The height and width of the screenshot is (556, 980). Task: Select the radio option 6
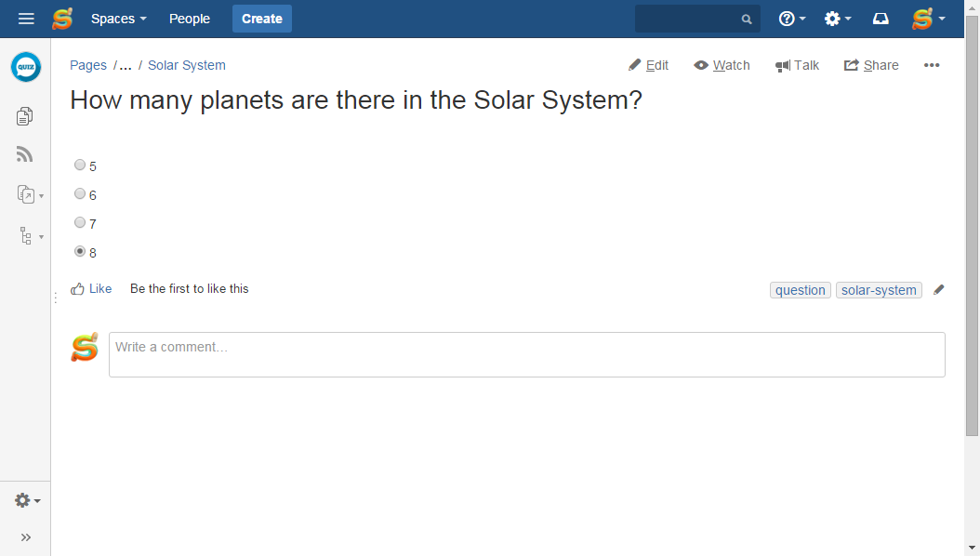80,193
